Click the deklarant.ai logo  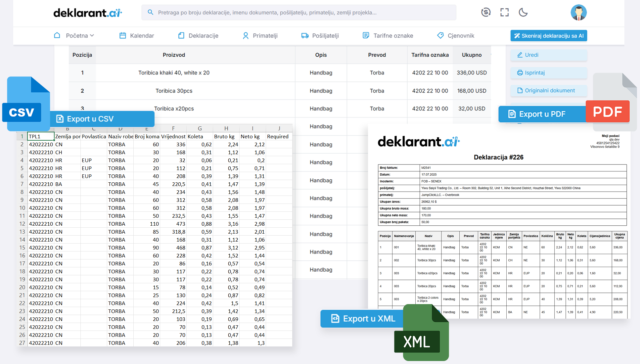pyautogui.click(x=88, y=13)
